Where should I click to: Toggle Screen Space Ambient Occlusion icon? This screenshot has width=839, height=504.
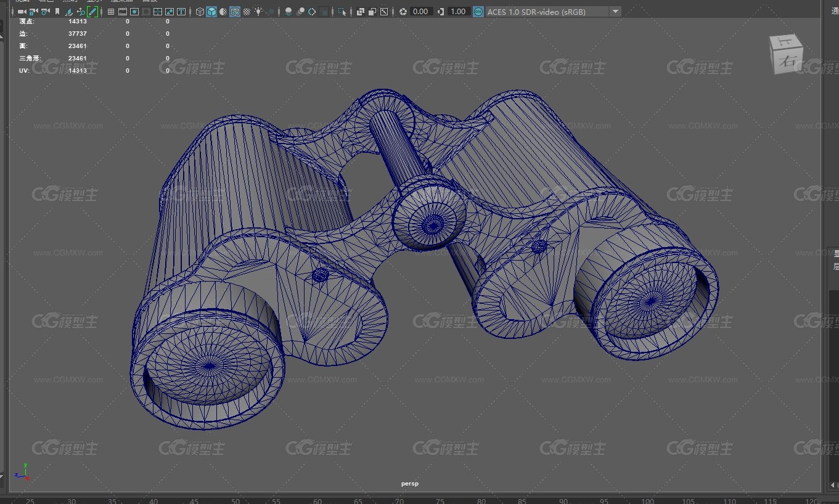(x=289, y=12)
